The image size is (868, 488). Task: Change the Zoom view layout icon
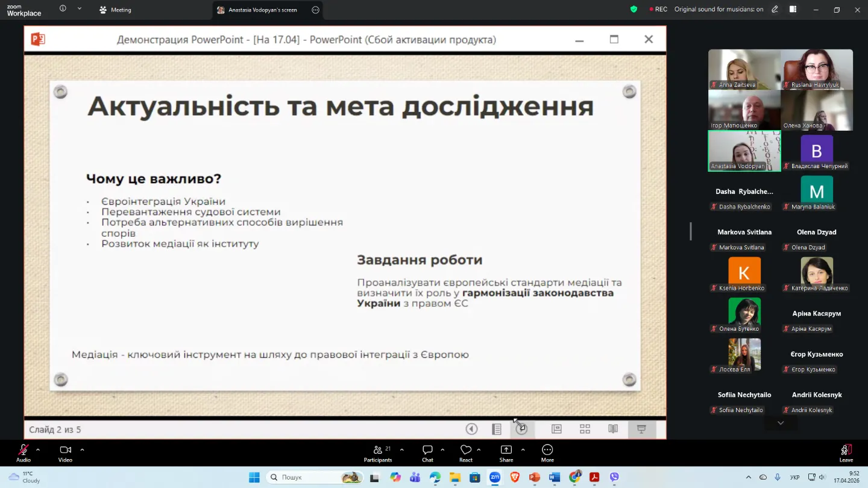click(793, 10)
